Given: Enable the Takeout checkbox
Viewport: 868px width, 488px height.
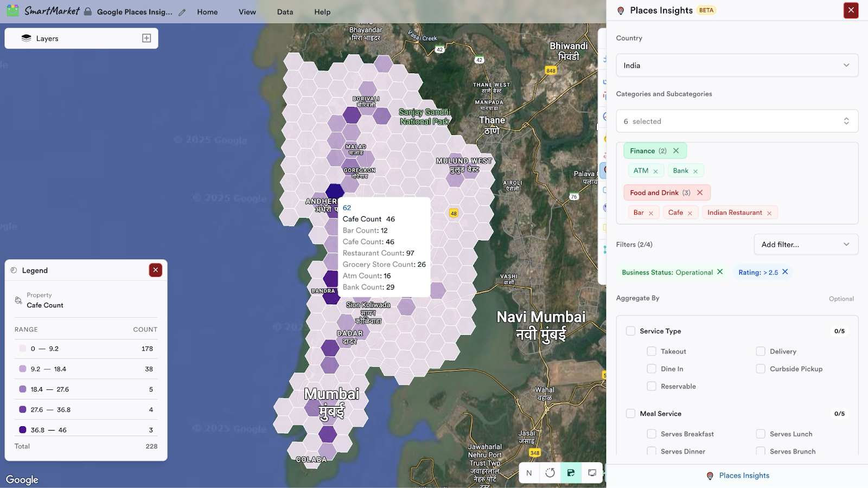Looking at the screenshot, I should 652,351.
